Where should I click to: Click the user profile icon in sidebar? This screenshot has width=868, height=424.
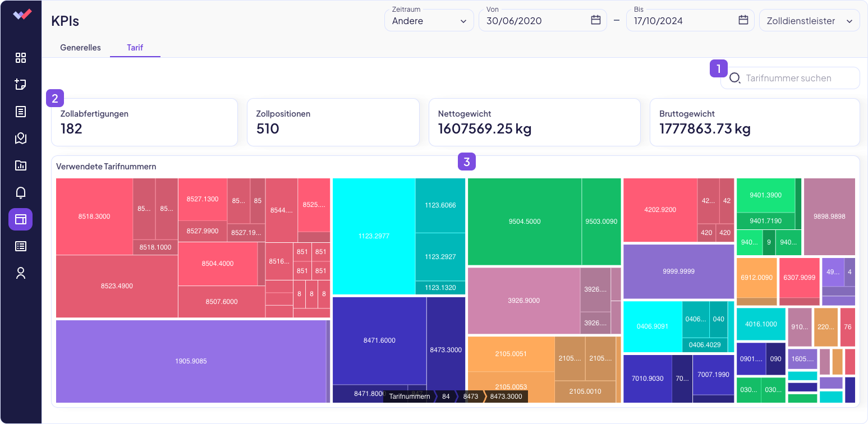pyautogui.click(x=21, y=273)
